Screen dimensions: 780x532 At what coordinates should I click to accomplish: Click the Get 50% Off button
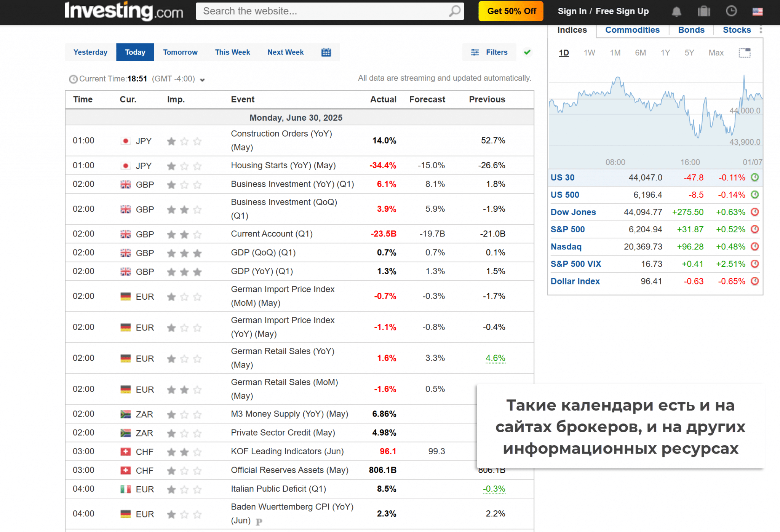pyautogui.click(x=511, y=11)
